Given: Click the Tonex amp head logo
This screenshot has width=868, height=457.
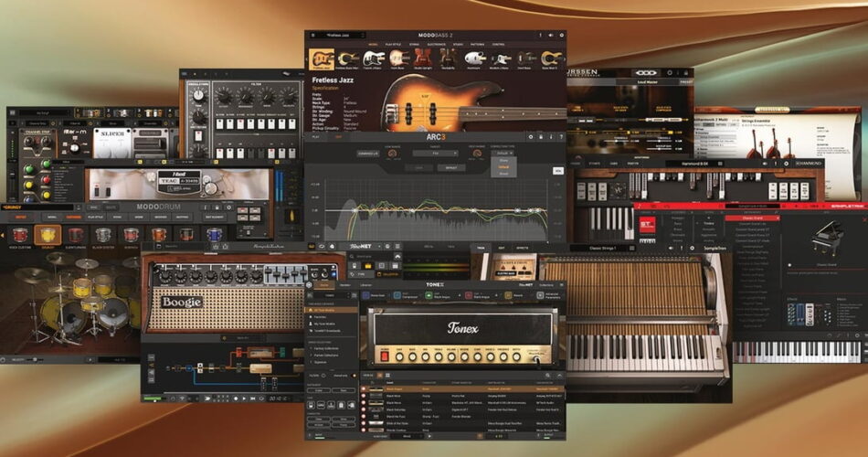Looking at the screenshot, I should coord(462,328).
